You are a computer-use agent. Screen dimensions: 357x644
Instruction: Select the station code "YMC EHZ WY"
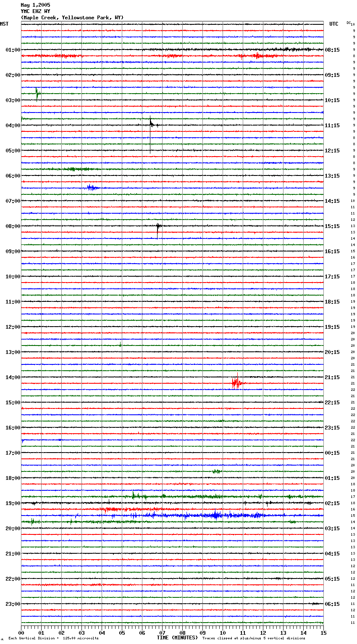[35, 11]
